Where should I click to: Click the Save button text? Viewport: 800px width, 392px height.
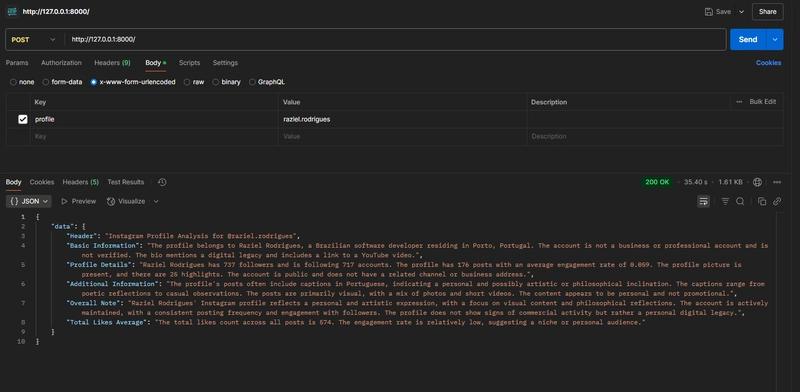(723, 12)
